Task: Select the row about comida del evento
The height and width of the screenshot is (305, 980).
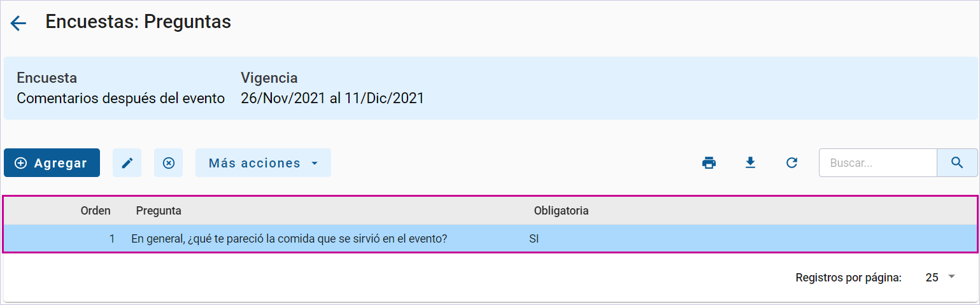Action: (x=289, y=239)
